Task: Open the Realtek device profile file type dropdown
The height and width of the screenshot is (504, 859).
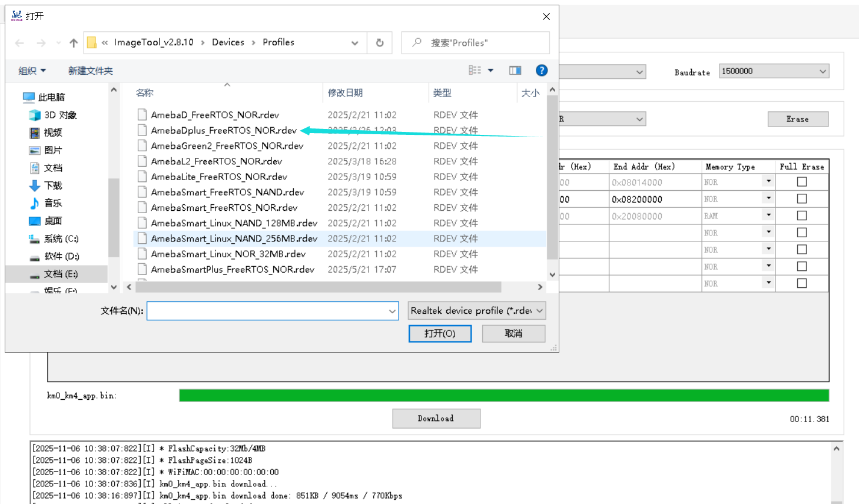Action: click(477, 310)
